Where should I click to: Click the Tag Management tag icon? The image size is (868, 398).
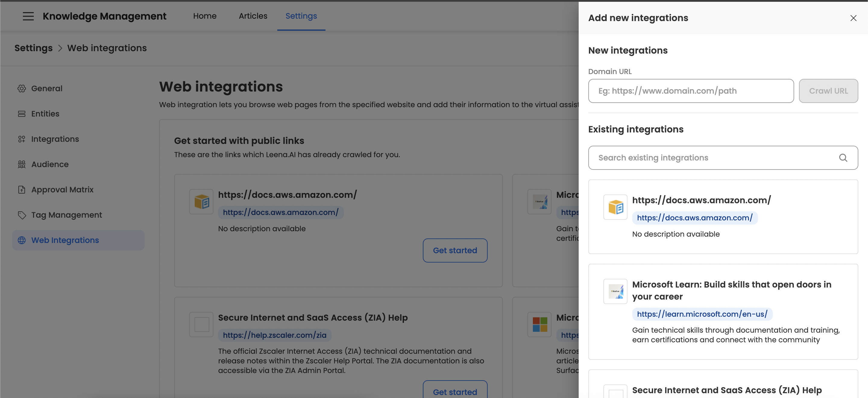[x=22, y=215]
